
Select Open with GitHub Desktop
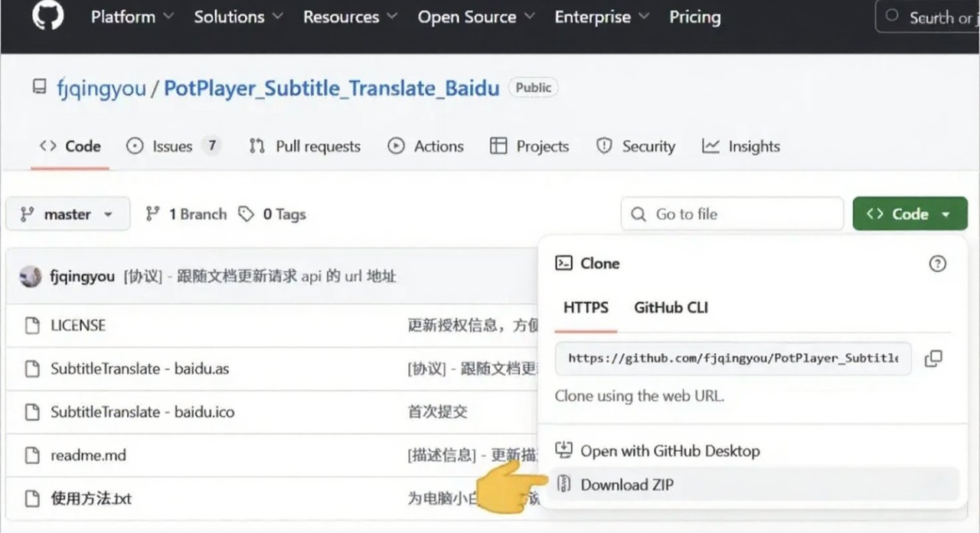click(669, 451)
